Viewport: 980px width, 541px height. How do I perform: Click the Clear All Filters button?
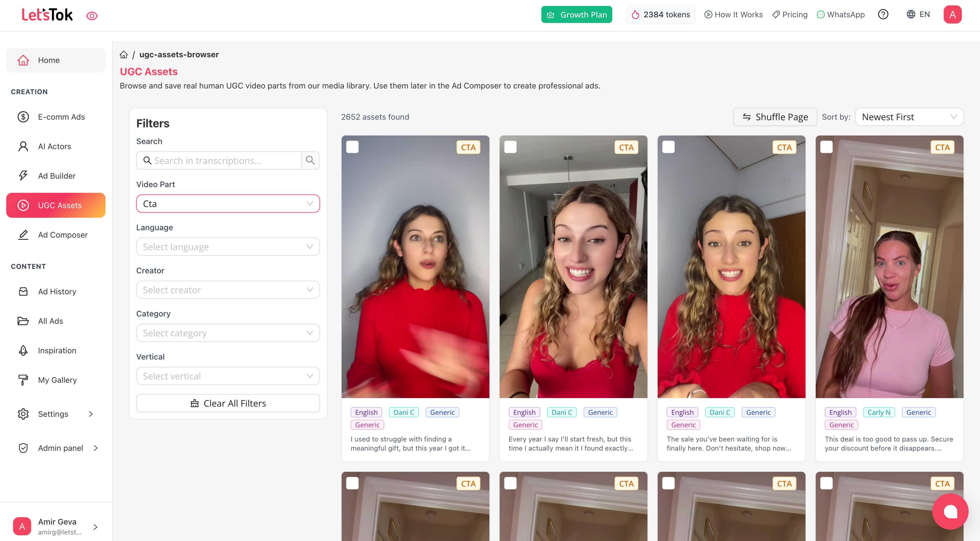click(x=228, y=403)
